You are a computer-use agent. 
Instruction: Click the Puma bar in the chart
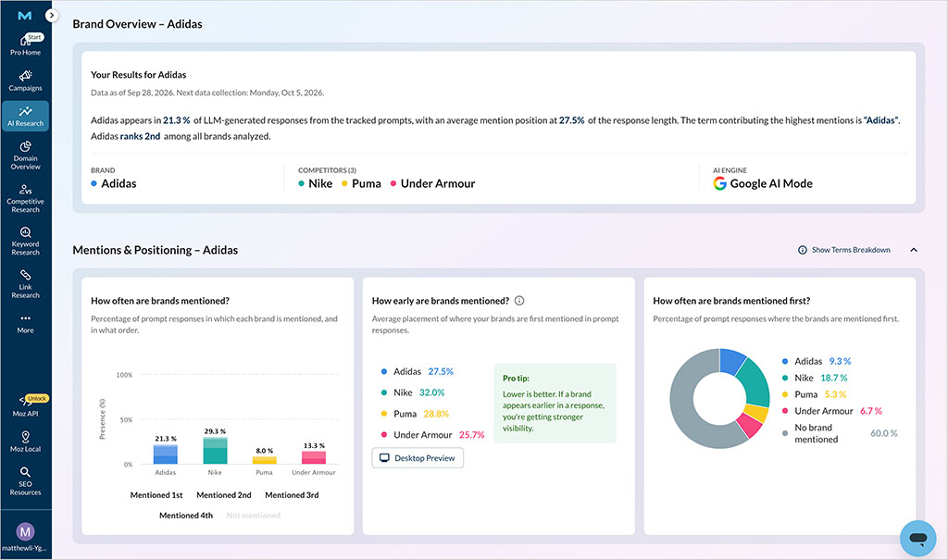[x=264, y=460]
